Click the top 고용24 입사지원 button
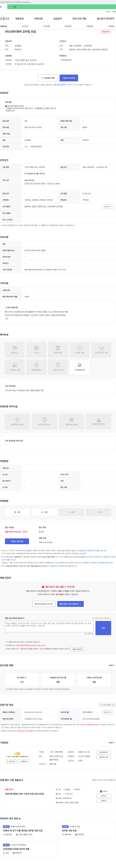 click(69, 78)
